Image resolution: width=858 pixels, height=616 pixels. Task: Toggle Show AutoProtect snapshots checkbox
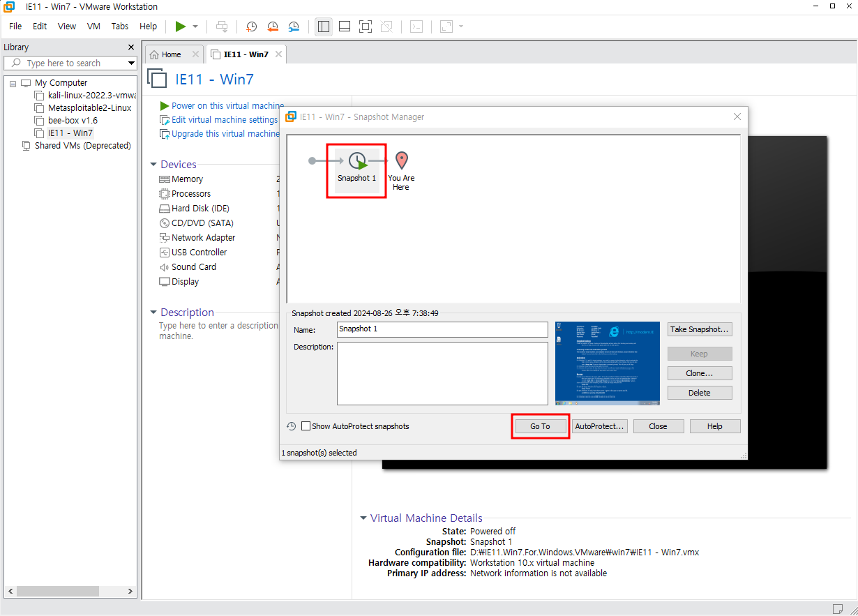click(x=306, y=426)
